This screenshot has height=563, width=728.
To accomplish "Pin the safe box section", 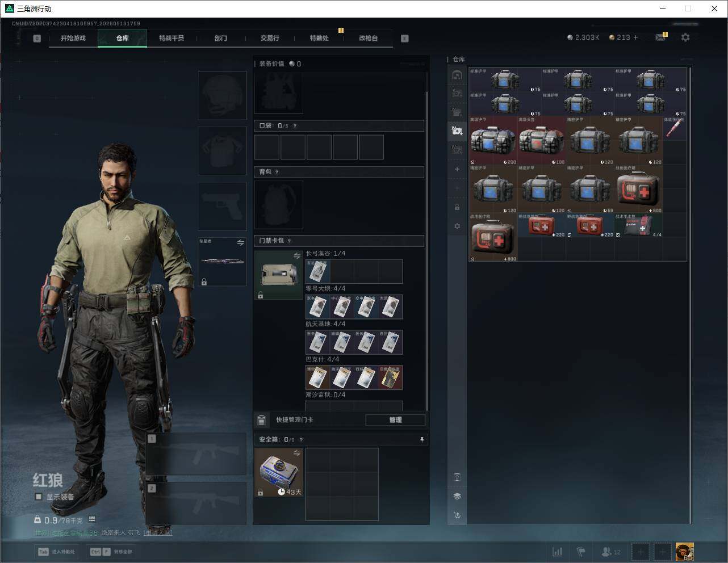I will click(x=421, y=439).
